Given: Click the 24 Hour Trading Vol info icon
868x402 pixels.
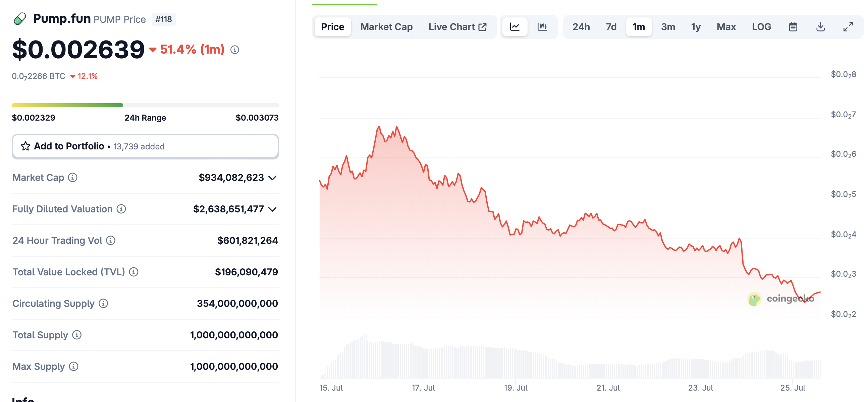Looking at the screenshot, I should [111, 241].
